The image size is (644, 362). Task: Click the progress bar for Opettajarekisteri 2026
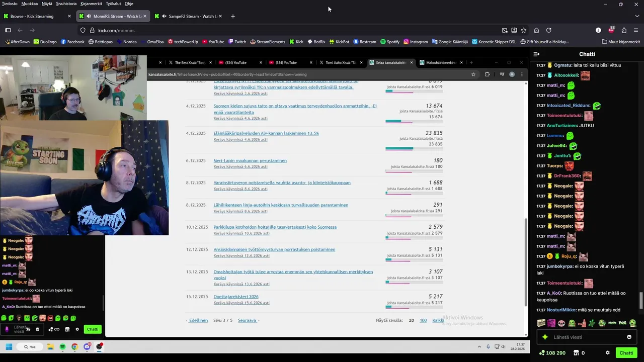[x=414, y=307]
